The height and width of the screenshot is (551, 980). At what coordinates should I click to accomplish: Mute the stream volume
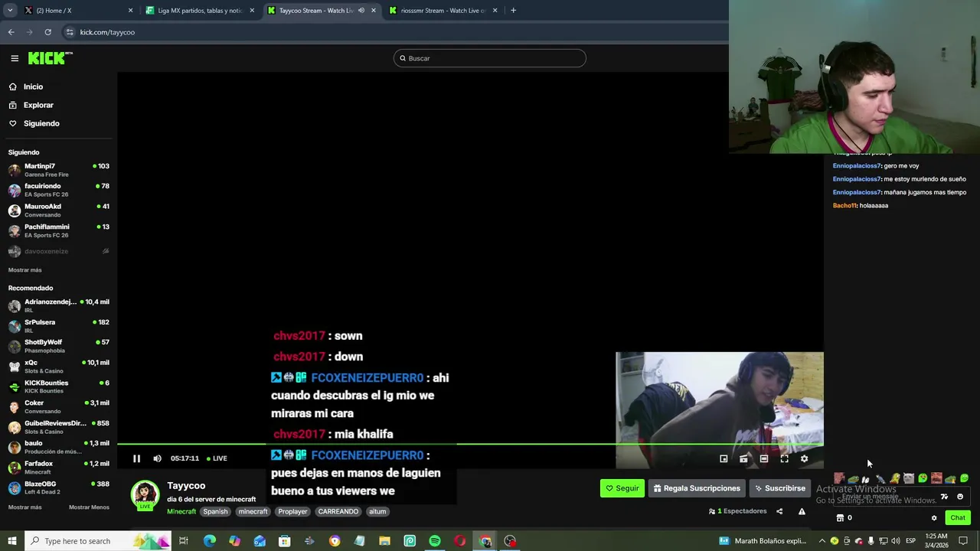(157, 458)
